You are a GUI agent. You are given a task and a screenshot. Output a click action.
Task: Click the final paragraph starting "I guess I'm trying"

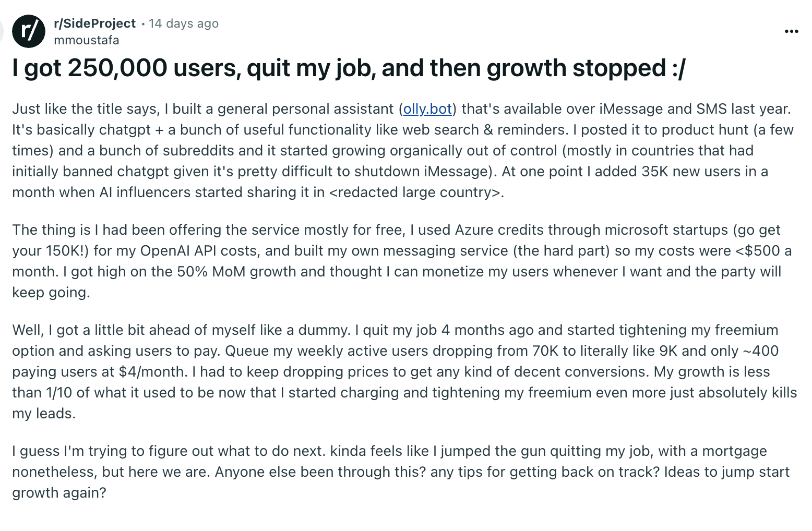[402, 472]
